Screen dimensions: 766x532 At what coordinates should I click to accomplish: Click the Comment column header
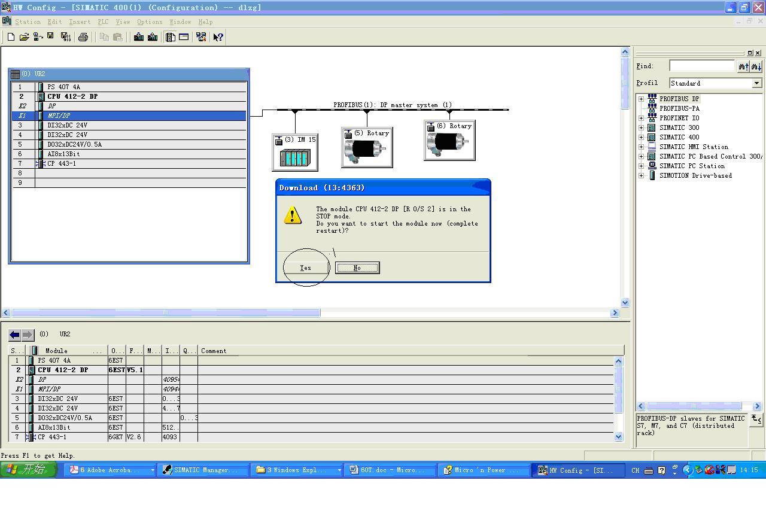click(411, 351)
